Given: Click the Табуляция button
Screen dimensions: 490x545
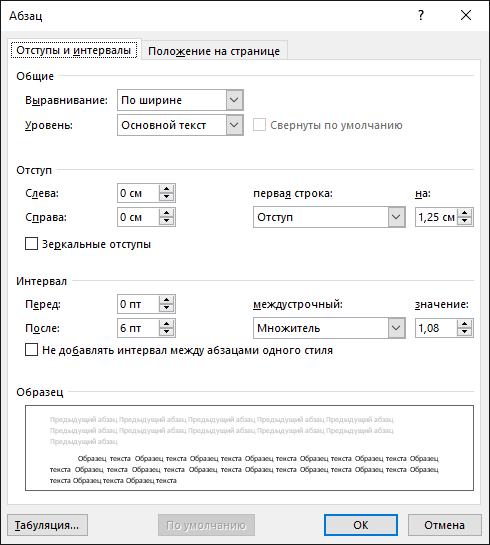Looking at the screenshot, I should pyautogui.click(x=47, y=525).
